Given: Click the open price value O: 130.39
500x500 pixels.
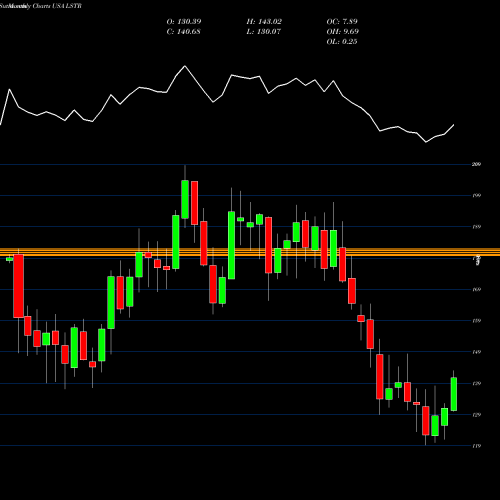Looking at the screenshot, I should click(184, 22).
